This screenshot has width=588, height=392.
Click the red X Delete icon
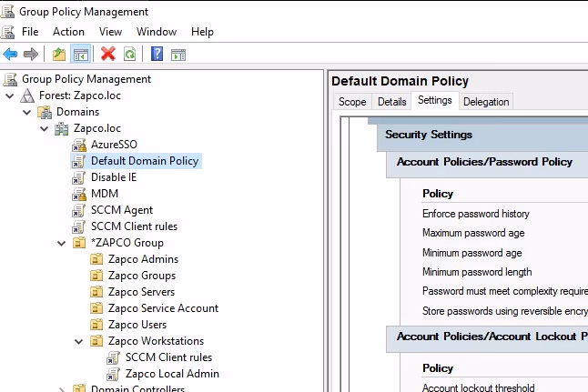point(108,54)
